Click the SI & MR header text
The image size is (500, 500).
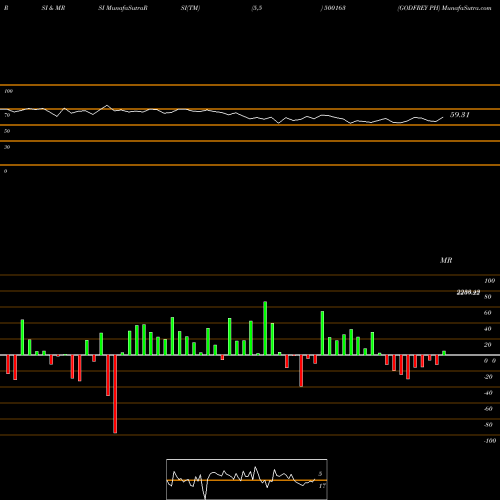coord(53,8)
